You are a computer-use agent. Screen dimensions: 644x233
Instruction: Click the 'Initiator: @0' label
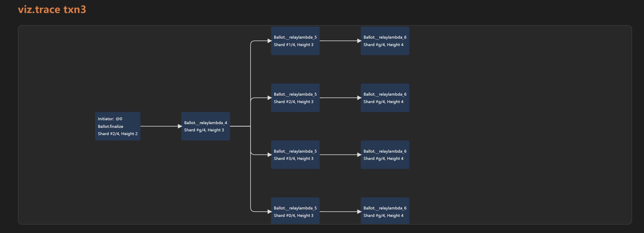(x=110, y=119)
